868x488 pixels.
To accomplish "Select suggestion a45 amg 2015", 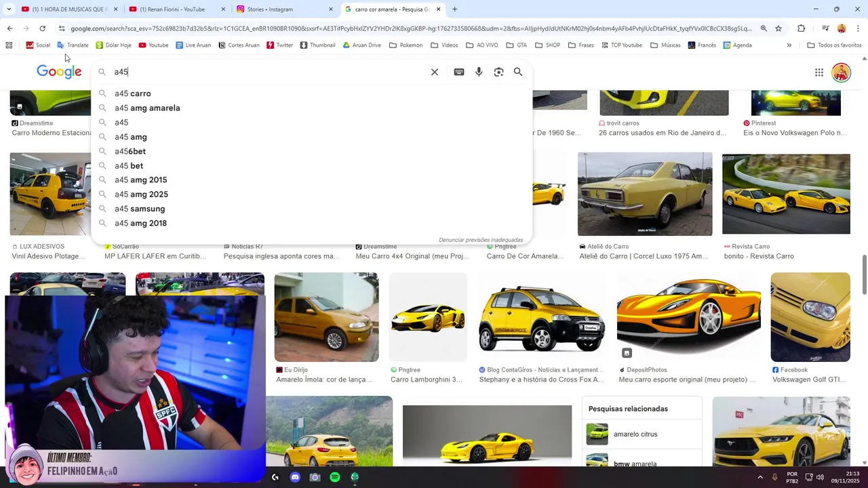I will pos(311,180).
